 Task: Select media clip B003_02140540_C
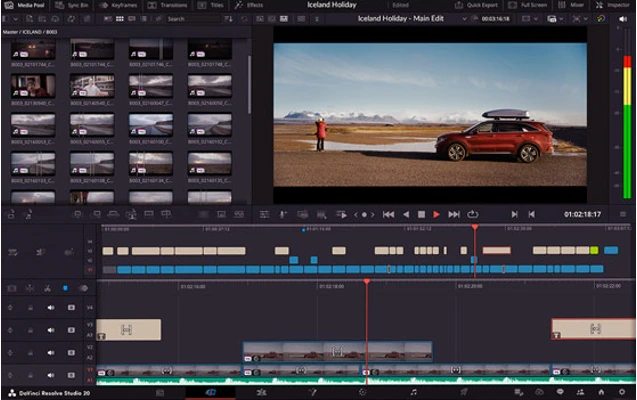tap(92, 86)
